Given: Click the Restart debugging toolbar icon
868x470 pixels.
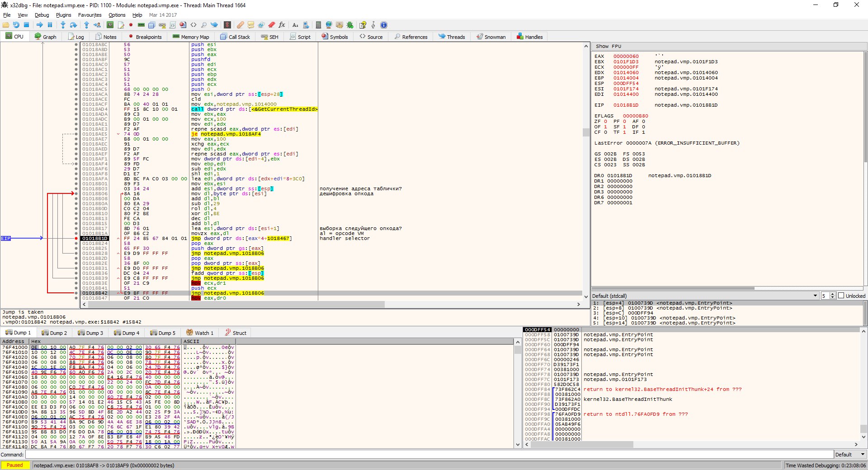Looking at the screenshot, I should point(16,25).
